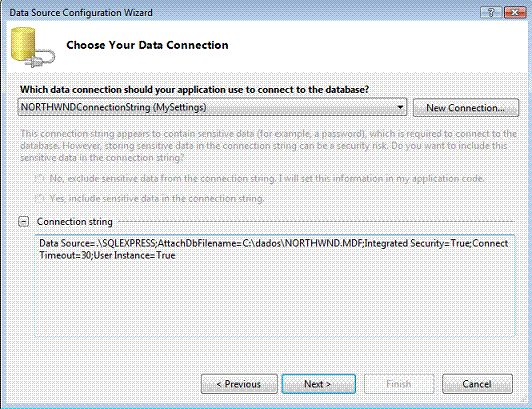This screenshot has height=409, width=532.
Task: Click inside the connection string text box
Action: pos(274,285)
